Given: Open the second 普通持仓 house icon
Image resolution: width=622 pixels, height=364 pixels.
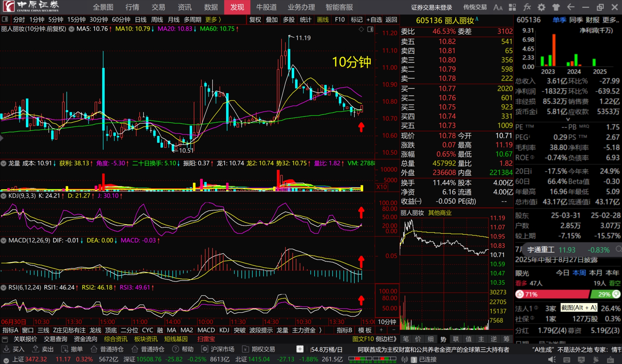Looking at the screenshot, I should click(135, 349).
